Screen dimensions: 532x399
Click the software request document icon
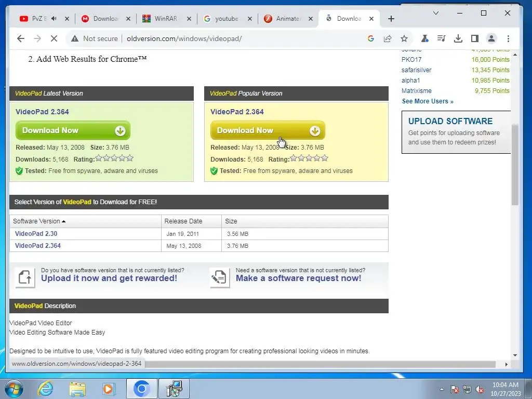click(220, 277)
